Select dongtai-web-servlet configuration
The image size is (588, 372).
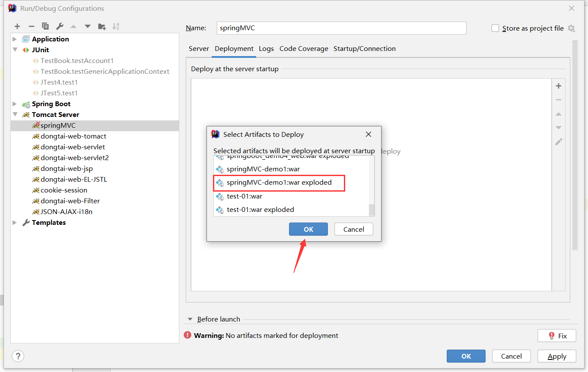tap(95, 147)
